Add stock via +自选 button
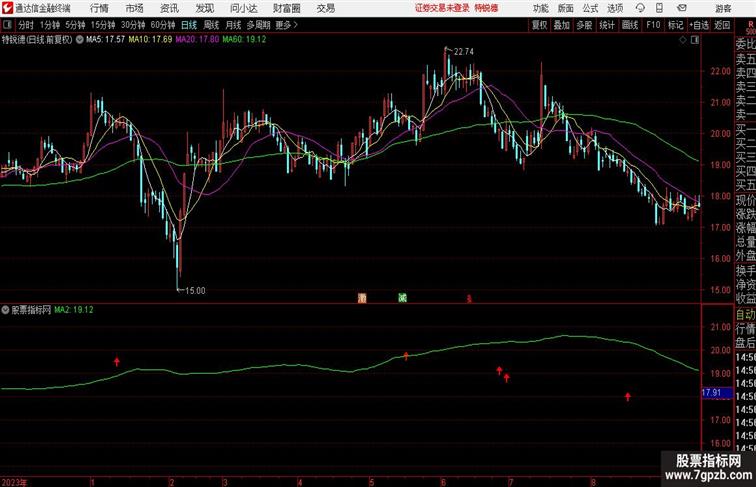The image size is (756, 487). click(x=699, y=25)
